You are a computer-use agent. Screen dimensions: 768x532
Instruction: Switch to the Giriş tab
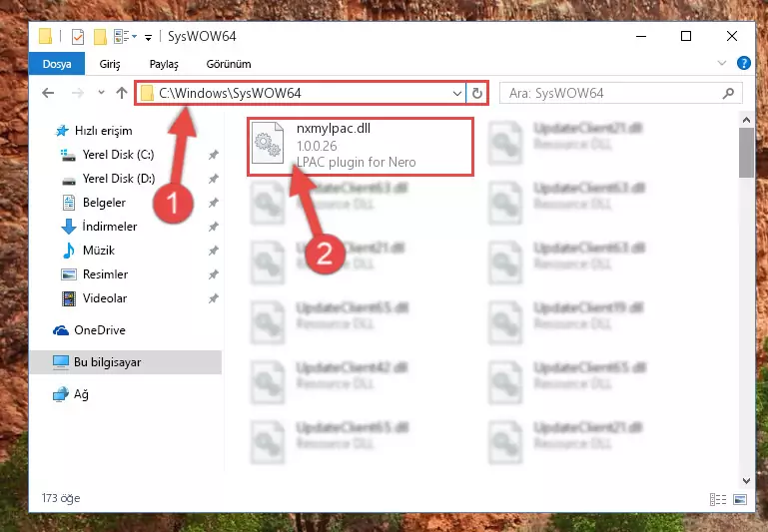tap(110, 64)
